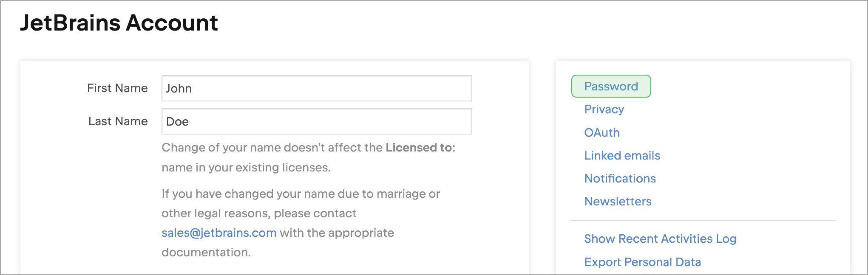
Task: Go to the Privacy section
Action: (x=604, y=109)
